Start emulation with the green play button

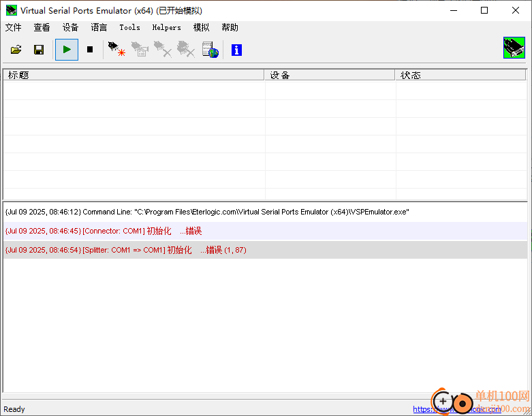point(67,50)
